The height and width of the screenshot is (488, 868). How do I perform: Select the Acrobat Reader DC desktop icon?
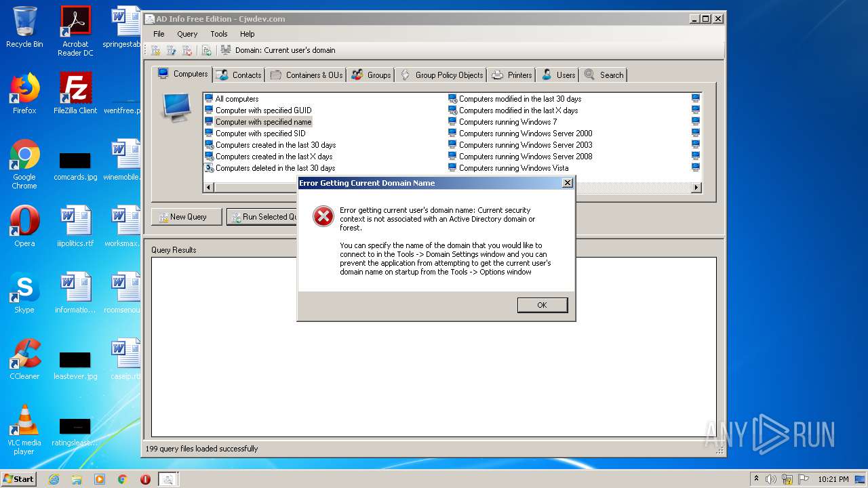pyautogui.click(x=75, y=31)
